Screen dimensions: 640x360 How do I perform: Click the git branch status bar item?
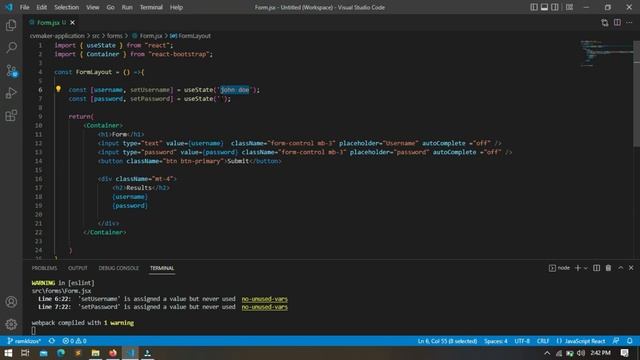tap(24, 341)
